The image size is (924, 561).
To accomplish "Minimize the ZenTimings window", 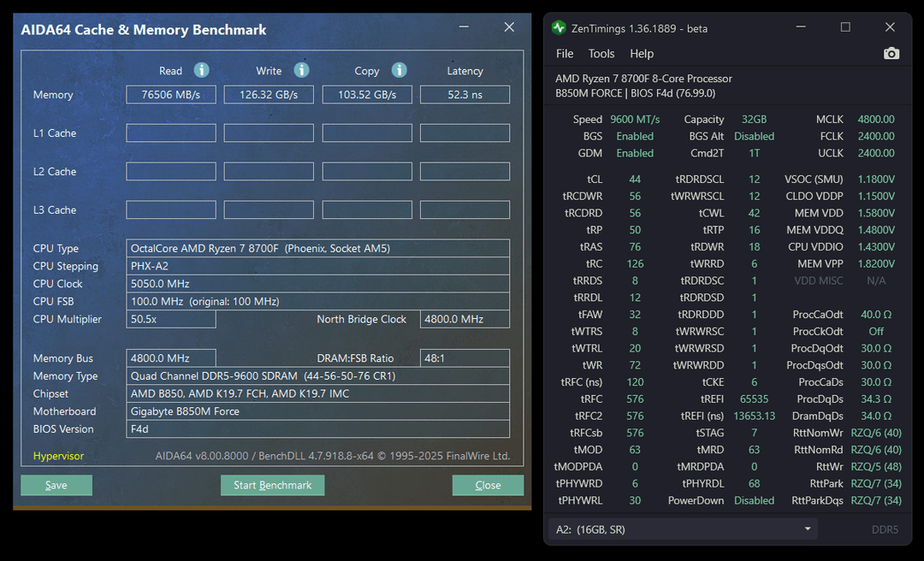I will 801,27.
